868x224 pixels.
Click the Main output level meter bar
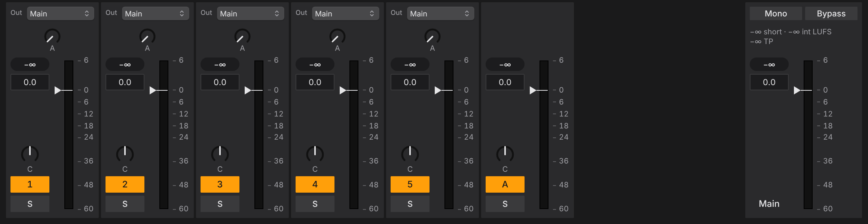[x=808, y=134]
